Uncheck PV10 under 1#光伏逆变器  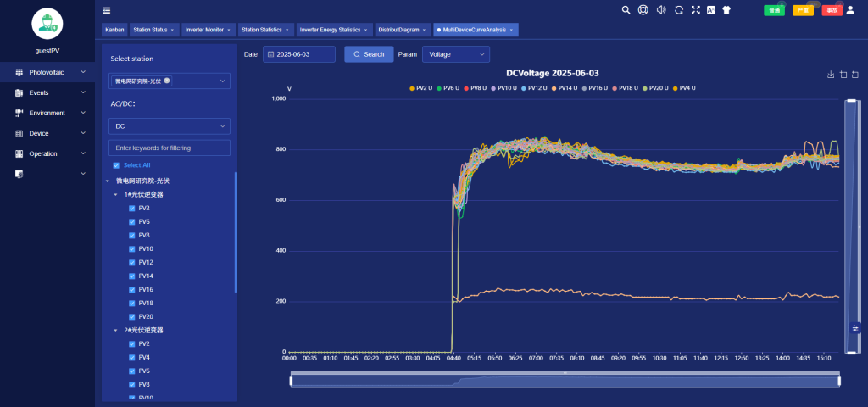pyautogui.click(x=131, y=249)
